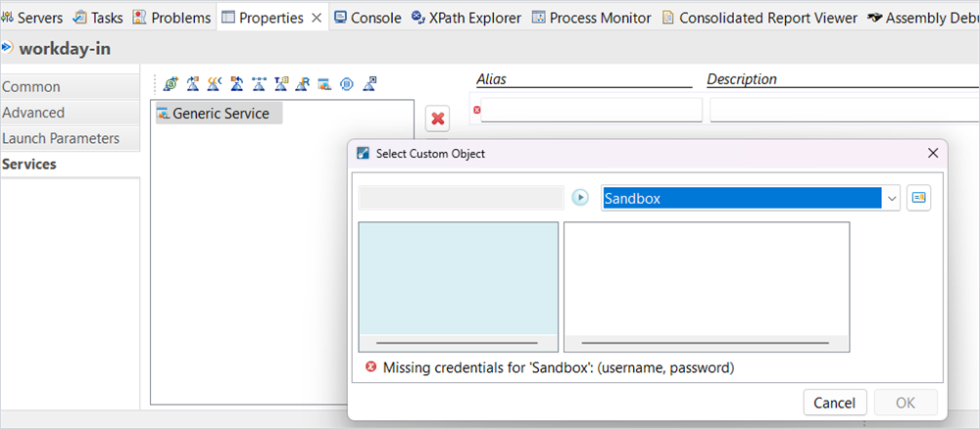The image size is (980, 429).
Task: Click the Select Custom Object dialog icon
Action: (363, 154)
